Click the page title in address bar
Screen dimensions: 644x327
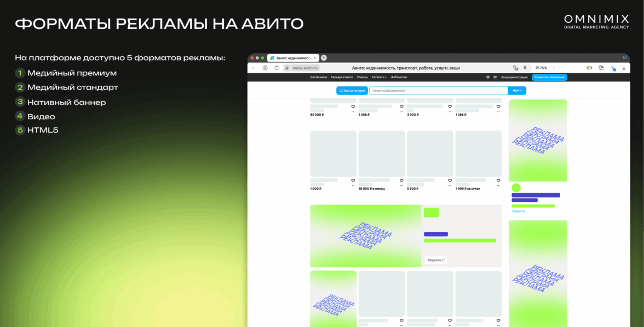coord(406,68)
